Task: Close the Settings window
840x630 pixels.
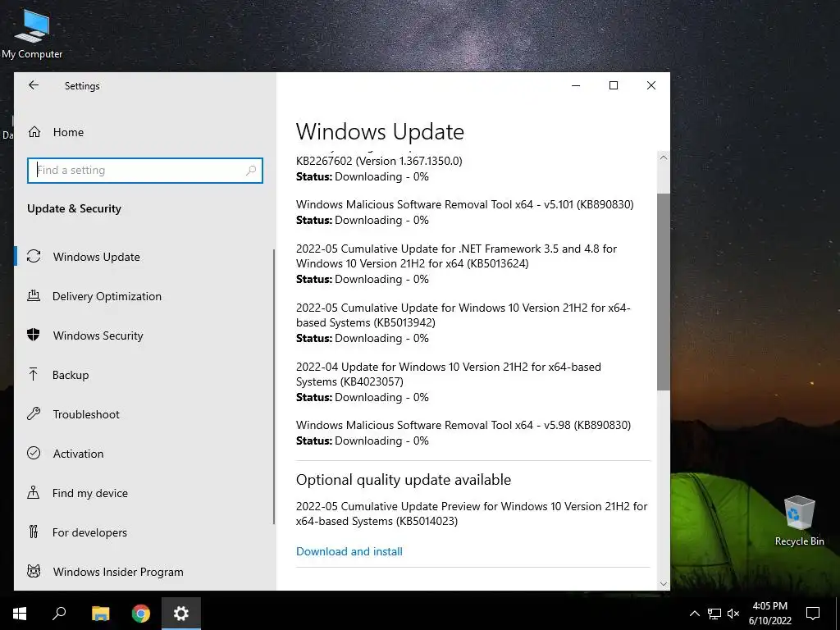Action: pyautogui.click(x=651, y=85)
